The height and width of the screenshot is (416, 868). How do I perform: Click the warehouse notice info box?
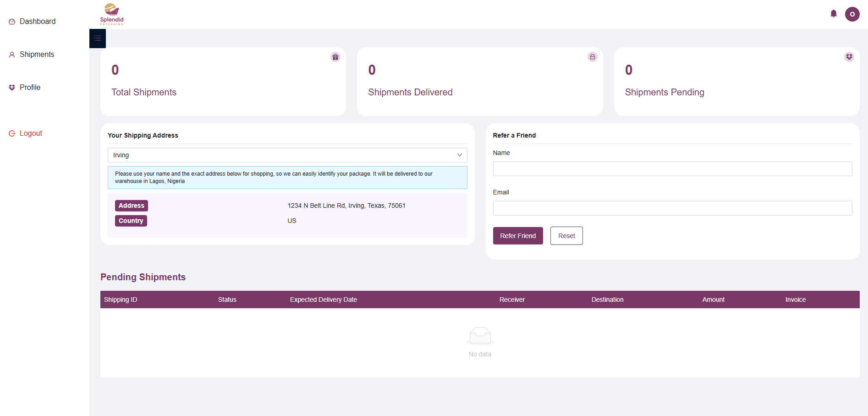(287, 177)
